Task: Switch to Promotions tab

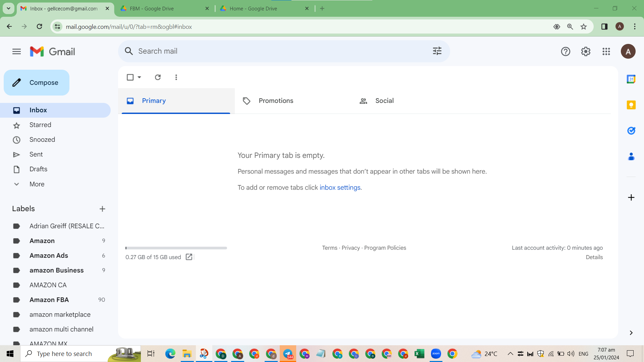Action: 293,101
